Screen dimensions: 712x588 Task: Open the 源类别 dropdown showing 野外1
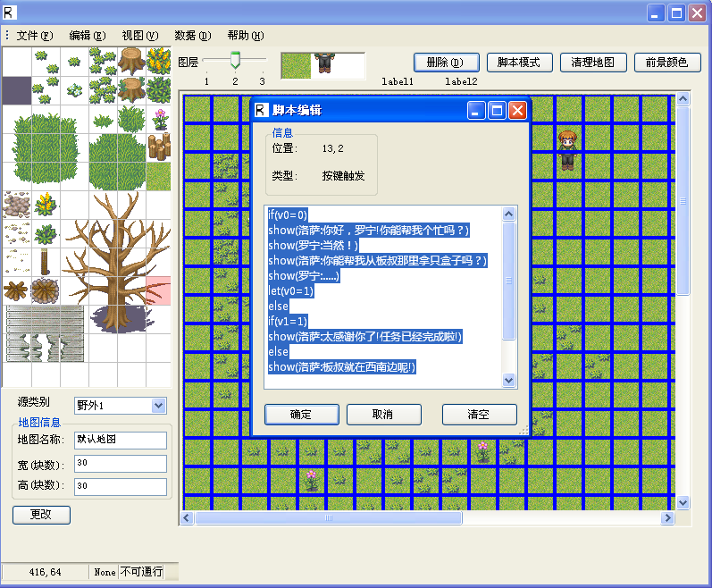(121, 406)
